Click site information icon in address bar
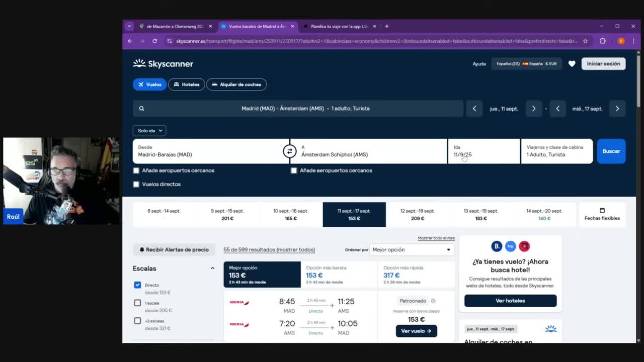Screen dimensions: 644x362 pyautogui.click(x=170, y=41)
